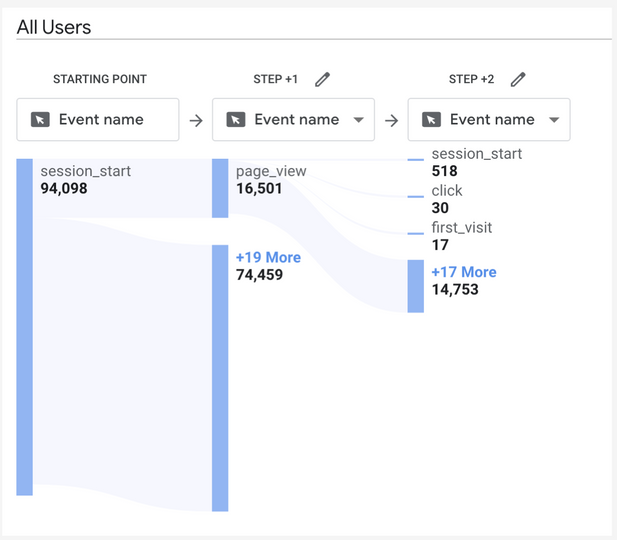Click the session_start label in the starting column
Screen dimensions: 617x540
(x=86, y=171)
